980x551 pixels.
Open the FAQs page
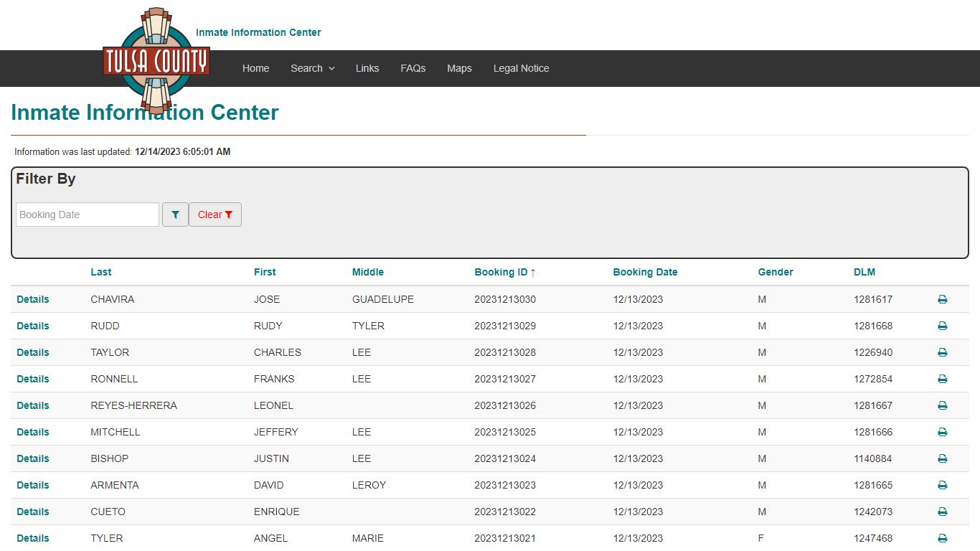pos(413,68)
